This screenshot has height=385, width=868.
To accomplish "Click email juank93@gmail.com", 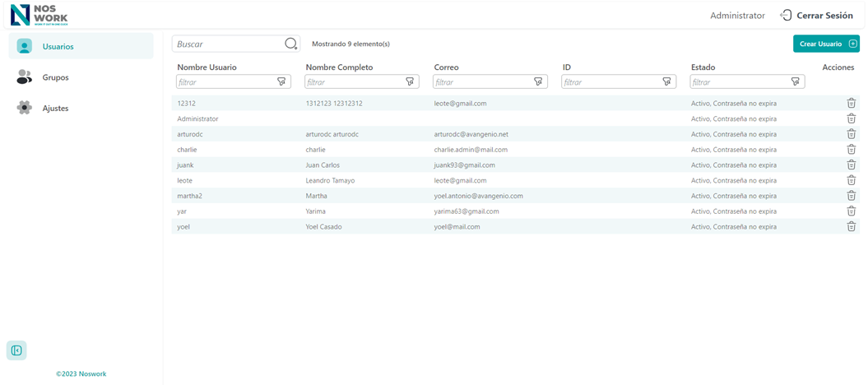I will 465,165.
